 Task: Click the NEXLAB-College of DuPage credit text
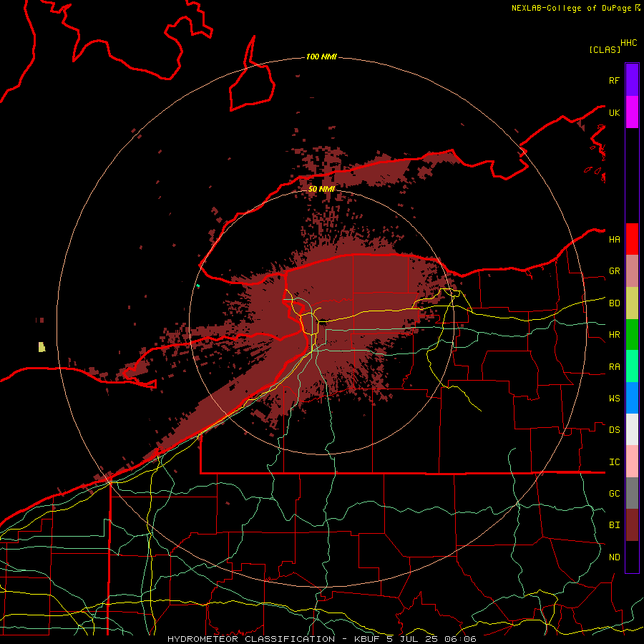(572, 8)
